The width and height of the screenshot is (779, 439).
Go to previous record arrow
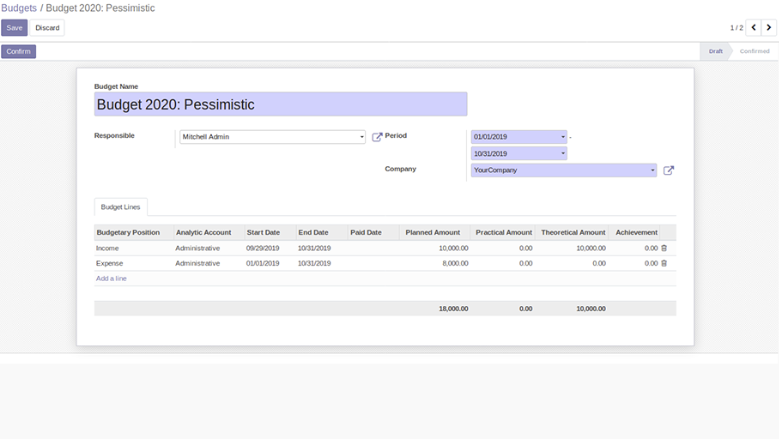pos(754,28)
